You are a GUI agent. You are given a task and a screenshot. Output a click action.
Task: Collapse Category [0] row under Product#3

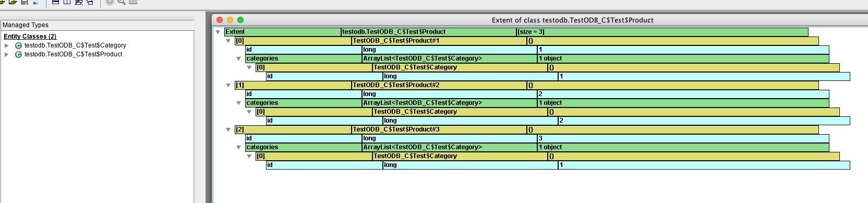249,156
